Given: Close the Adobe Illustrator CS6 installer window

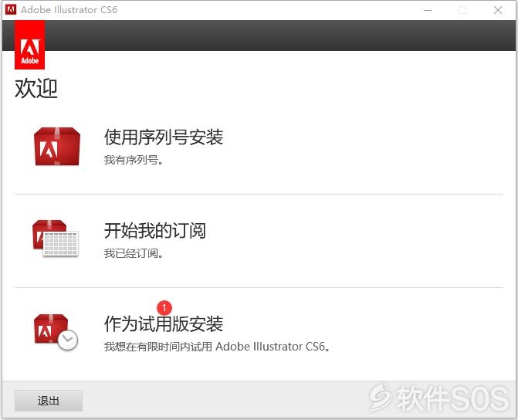Looking at the screenshot, I should pos(498,10).
